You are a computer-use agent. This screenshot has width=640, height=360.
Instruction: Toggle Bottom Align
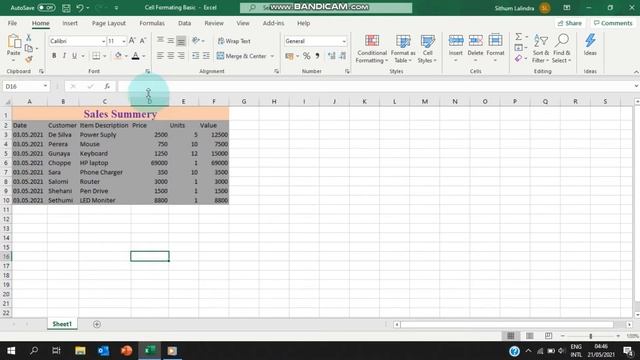click(x=181, y=40)
